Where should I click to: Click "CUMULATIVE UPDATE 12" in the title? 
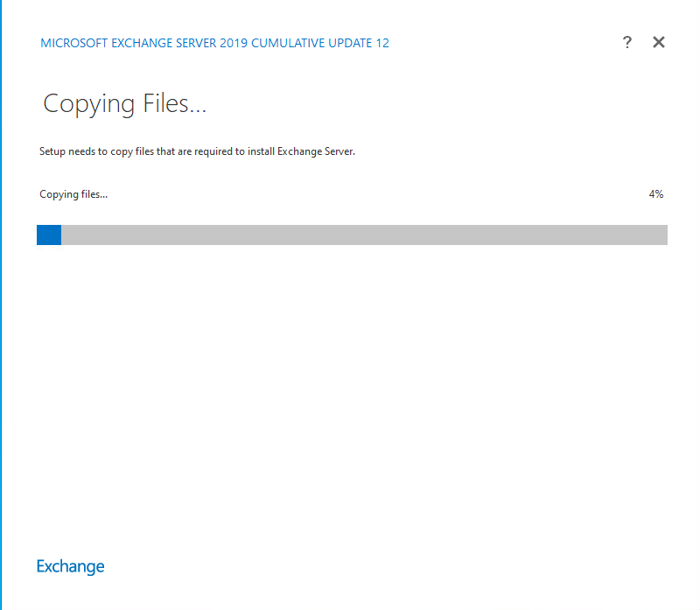319,44
